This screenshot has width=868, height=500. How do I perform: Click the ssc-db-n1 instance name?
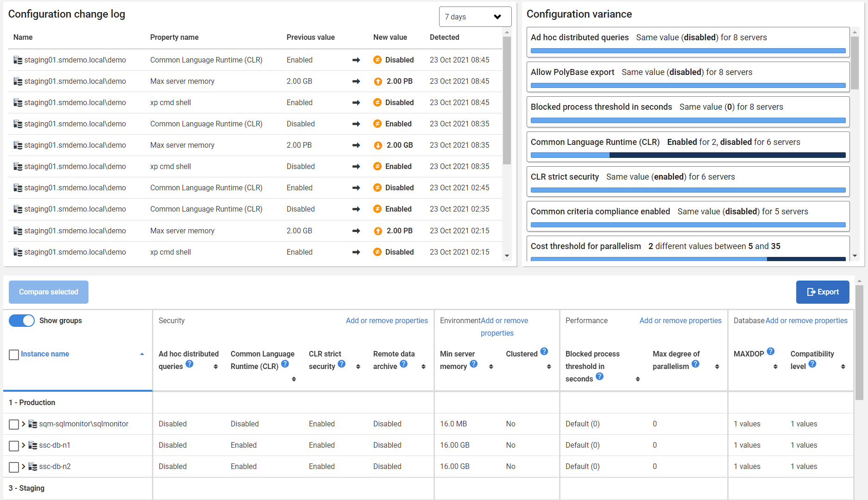[x=55, y=445]
